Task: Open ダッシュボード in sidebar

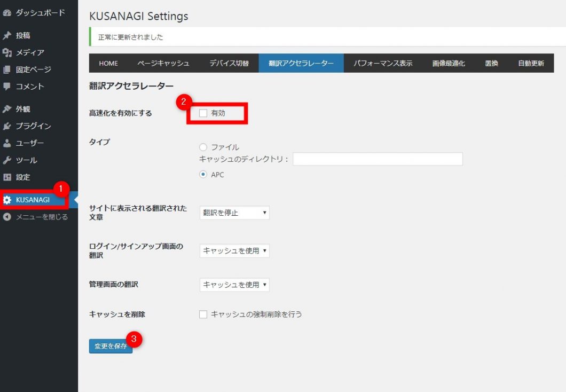Action: 39,13
